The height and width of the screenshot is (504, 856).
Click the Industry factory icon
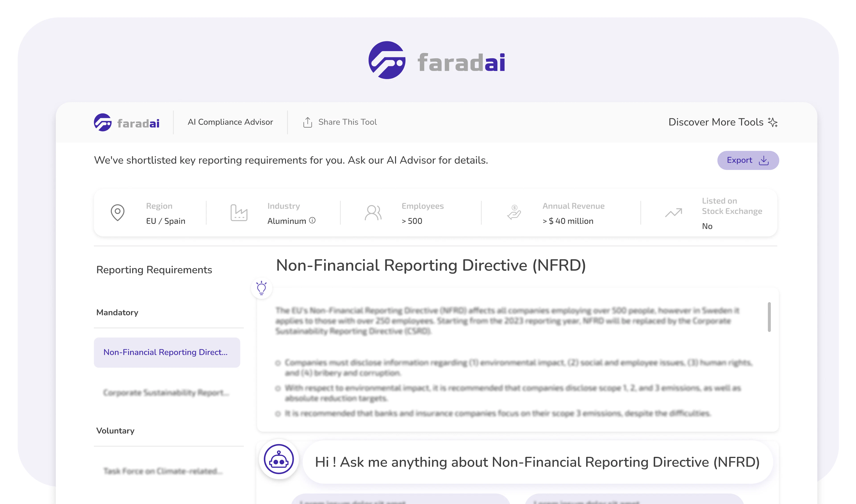pos(239,213)
